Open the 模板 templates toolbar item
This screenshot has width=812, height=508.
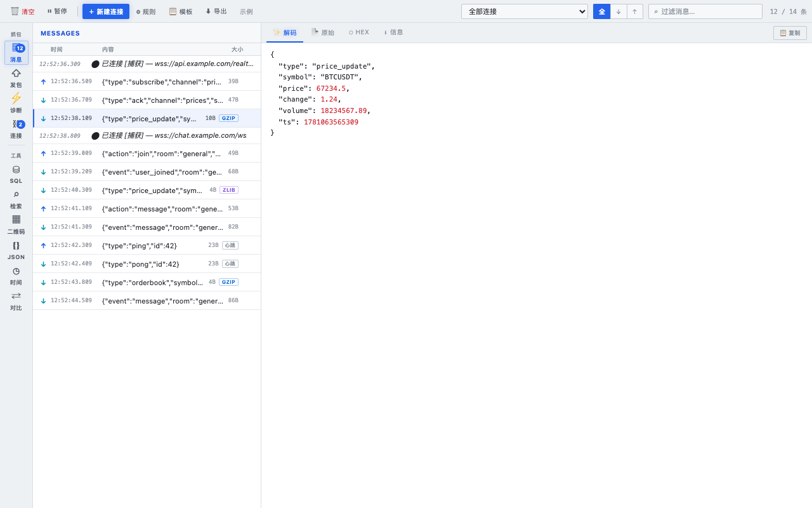pyautogui.click(x=181, y=11)
